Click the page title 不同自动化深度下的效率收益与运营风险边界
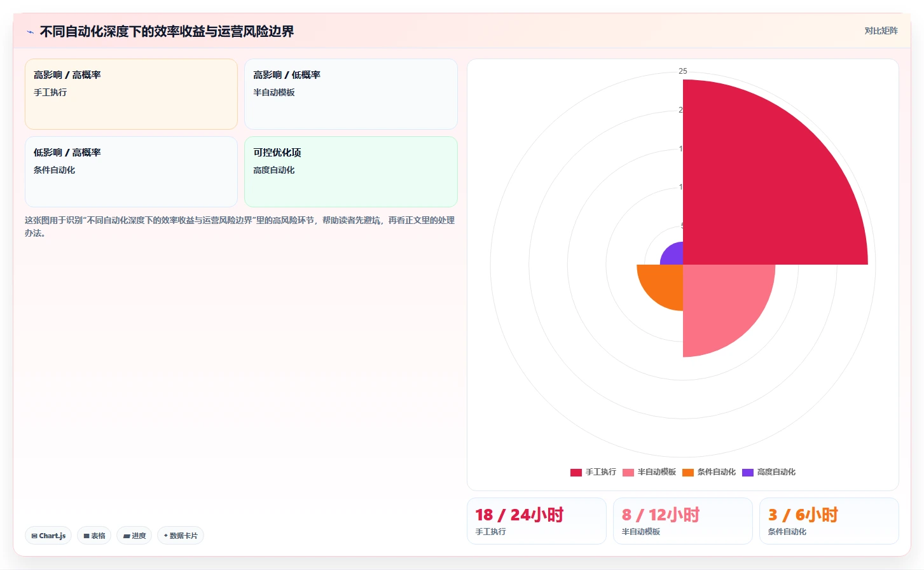This screenshot has width=924, height=570. tap(167, 32)
